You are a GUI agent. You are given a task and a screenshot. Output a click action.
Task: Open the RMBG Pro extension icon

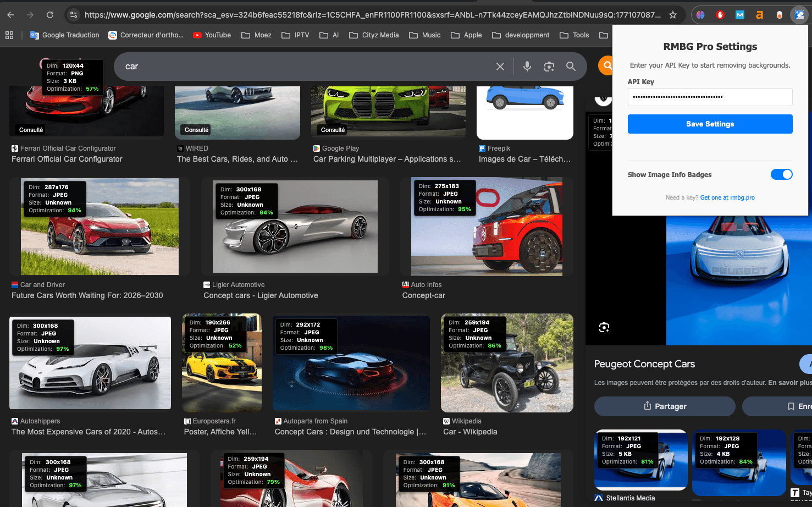pyautogui.click(x=799, y=15)
